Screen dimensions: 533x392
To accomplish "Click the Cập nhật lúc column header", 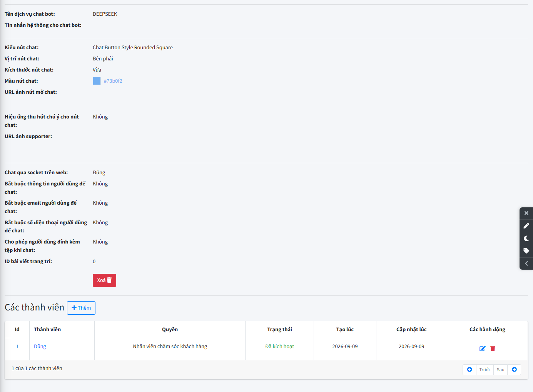I will 411,330.
